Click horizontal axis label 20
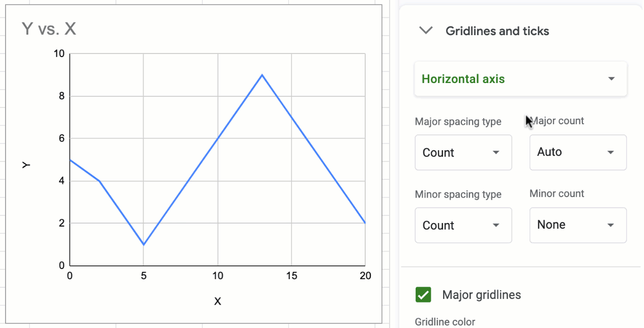The image size is (644, 328). coord(365,276)
